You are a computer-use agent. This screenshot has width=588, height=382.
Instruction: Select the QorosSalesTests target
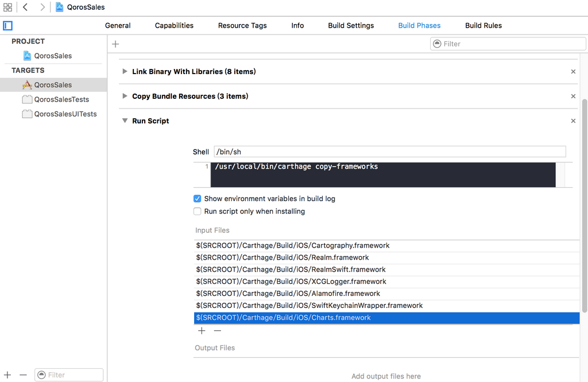[61, 99]
